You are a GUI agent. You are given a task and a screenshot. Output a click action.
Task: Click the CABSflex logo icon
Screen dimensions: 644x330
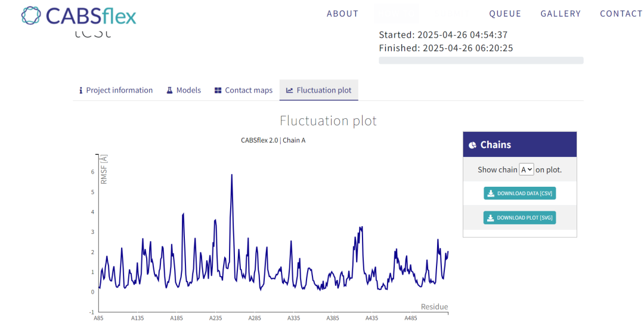coord(31,15)
